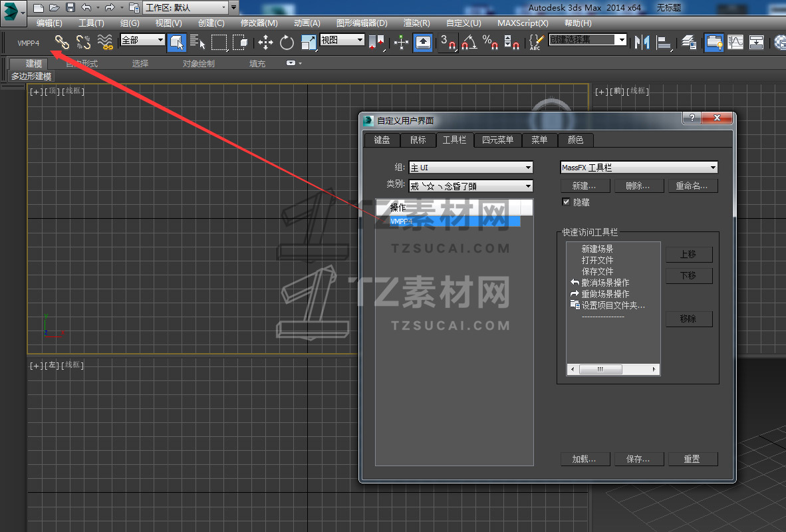Expand the ribbon minimize options arrow
The width and height of the screenshot is (786, 532).
300,63
